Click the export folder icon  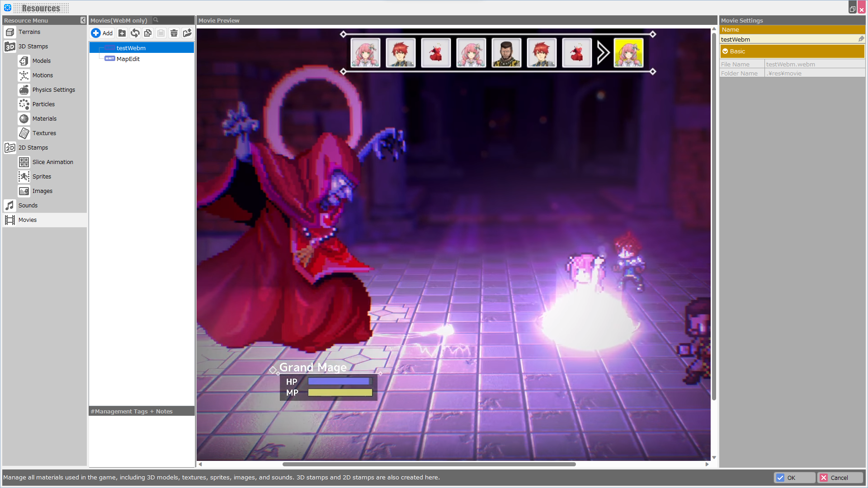click(187, 33)
